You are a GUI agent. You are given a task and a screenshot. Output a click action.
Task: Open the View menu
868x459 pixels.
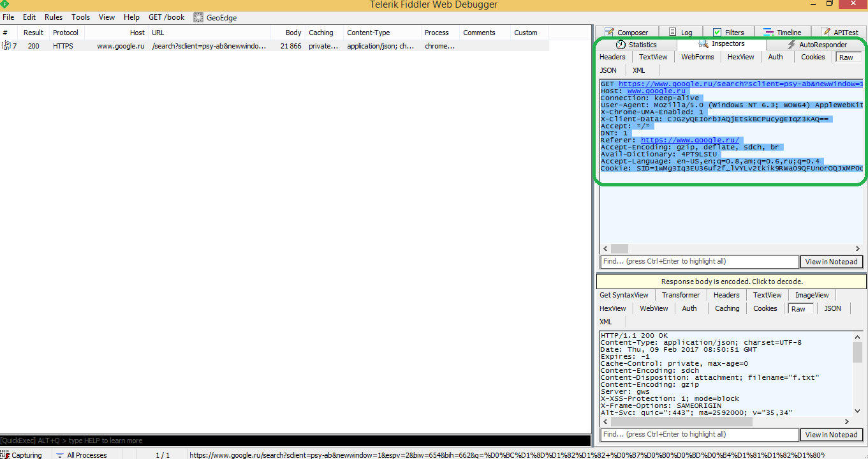107,17
